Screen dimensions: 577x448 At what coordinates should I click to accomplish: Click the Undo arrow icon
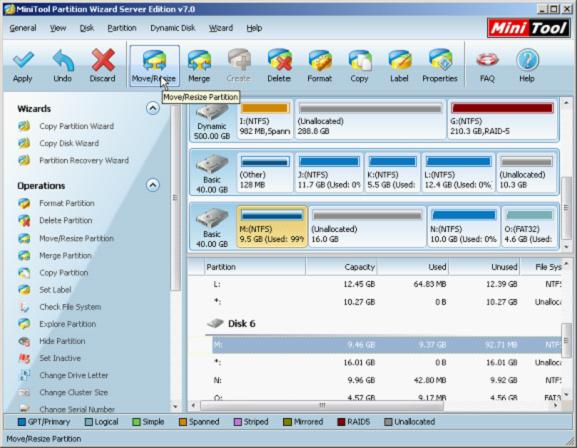(x=63, y=60)
